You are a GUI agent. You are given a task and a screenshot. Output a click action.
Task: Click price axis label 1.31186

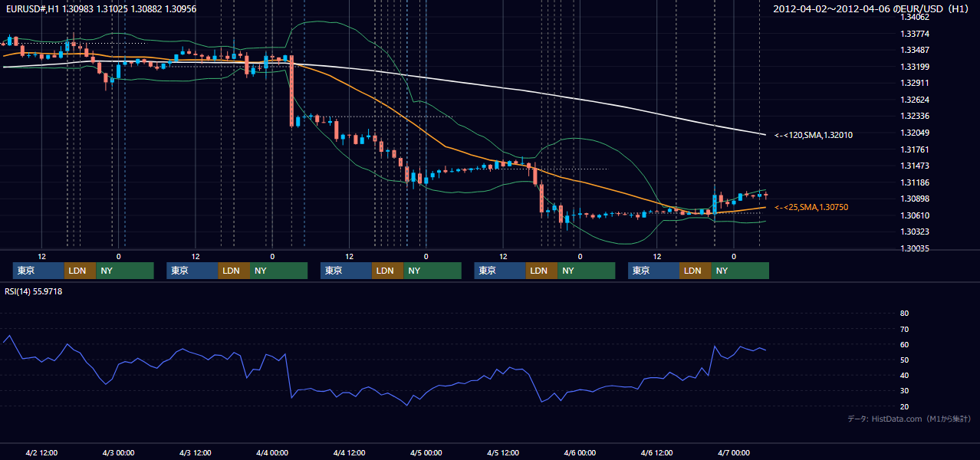point(915,182)
